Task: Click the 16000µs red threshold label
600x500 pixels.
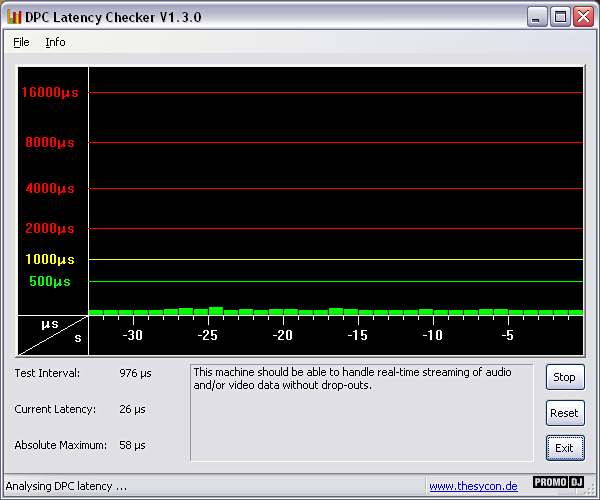Action: [49, 93]
